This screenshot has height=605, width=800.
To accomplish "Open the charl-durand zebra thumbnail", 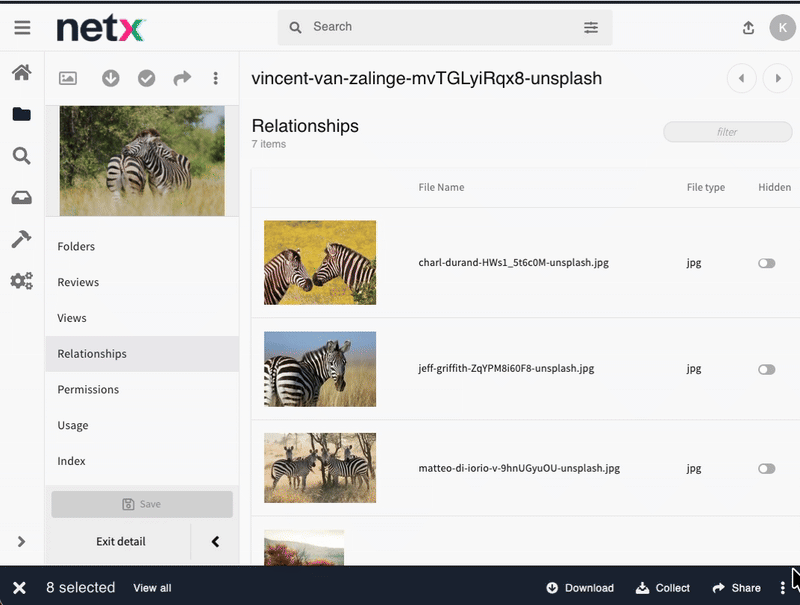I will pos(320,263).
